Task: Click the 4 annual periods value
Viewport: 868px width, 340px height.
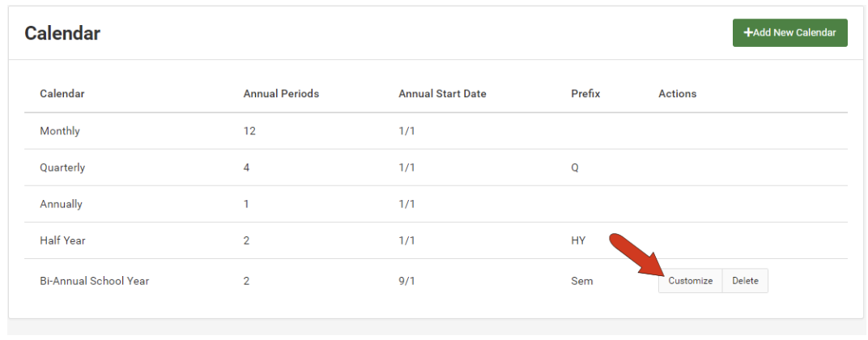Action: click(246, 168)
